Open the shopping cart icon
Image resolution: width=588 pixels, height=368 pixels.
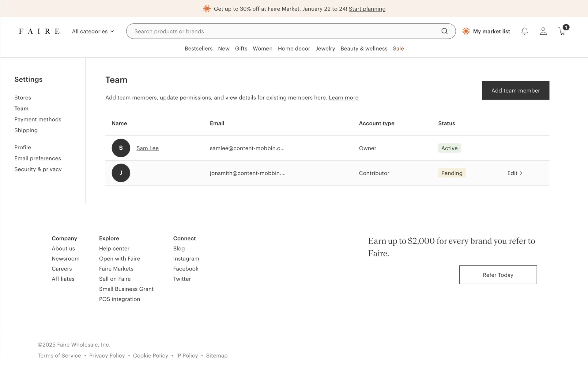coord(562,31)
